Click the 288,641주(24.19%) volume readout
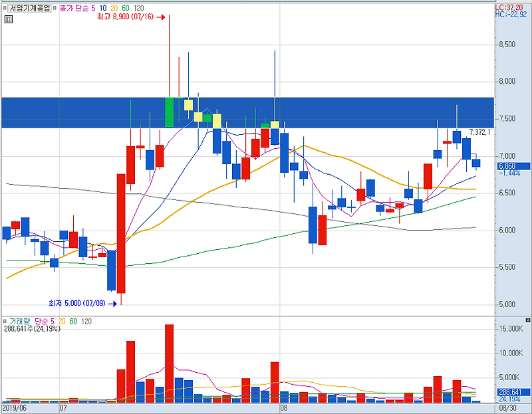Image resolution: width=532 pixels, height=414 pixels. pyautogui.click(x=32, y=328)
